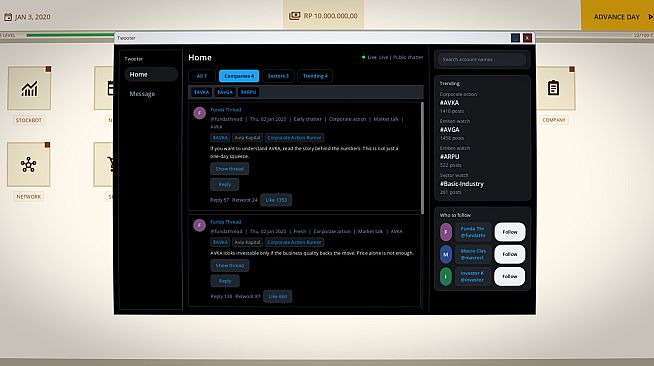Like the second AVKA post

(278, 296)
